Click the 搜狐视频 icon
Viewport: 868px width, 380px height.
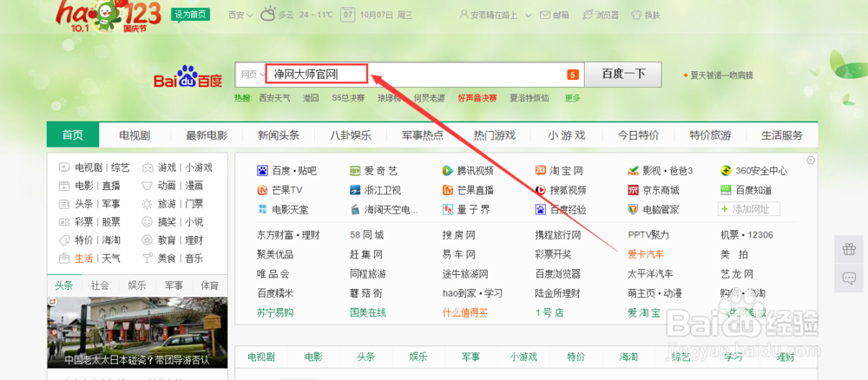click(540, 190)
